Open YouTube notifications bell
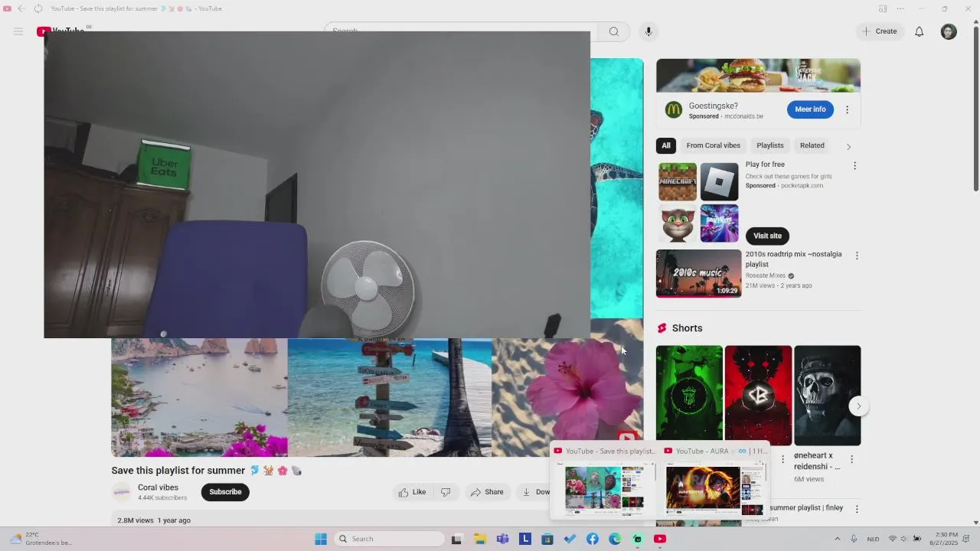 point(920,31)
